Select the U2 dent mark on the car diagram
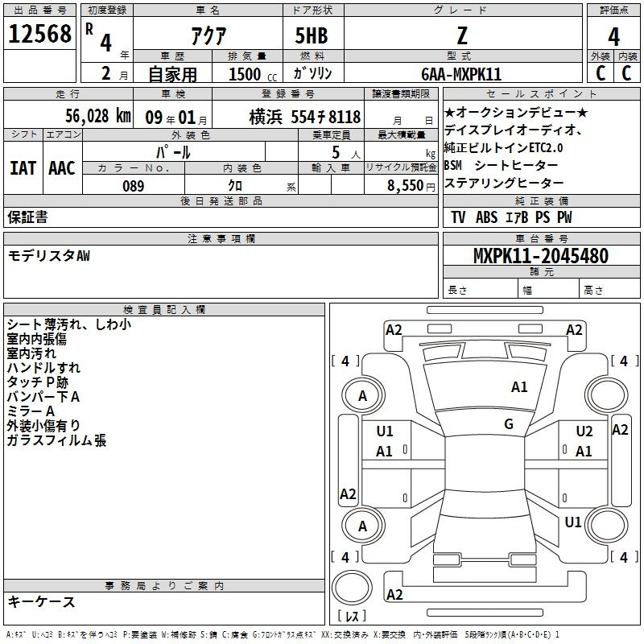Image resolution: width=644 pixels, height=644 pixels. (x=584, y=431)
